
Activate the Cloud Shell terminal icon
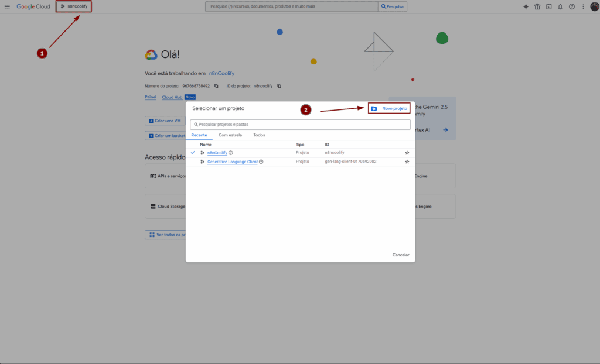[548, 6]
